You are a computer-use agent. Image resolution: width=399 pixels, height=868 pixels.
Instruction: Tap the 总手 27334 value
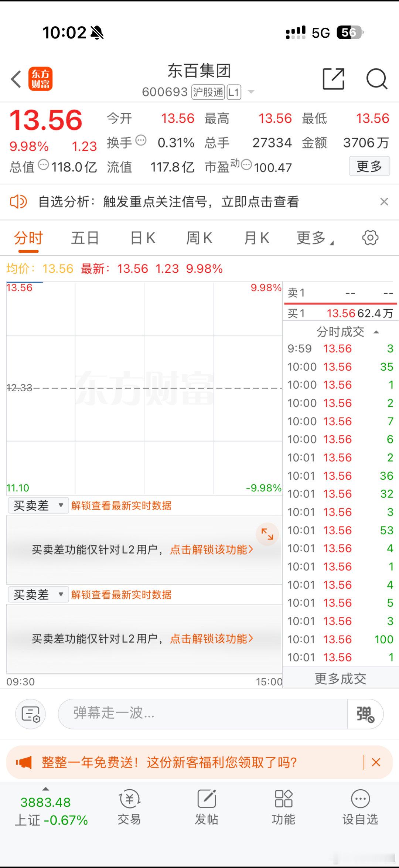pyautogui.click(x=272, y=143)
